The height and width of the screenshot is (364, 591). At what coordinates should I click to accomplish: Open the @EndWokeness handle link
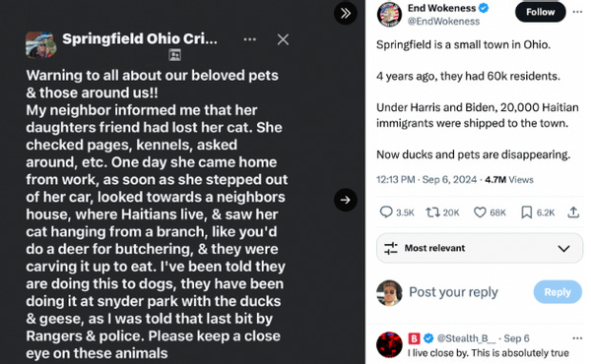pyautogui.click(x=443, y=22)
